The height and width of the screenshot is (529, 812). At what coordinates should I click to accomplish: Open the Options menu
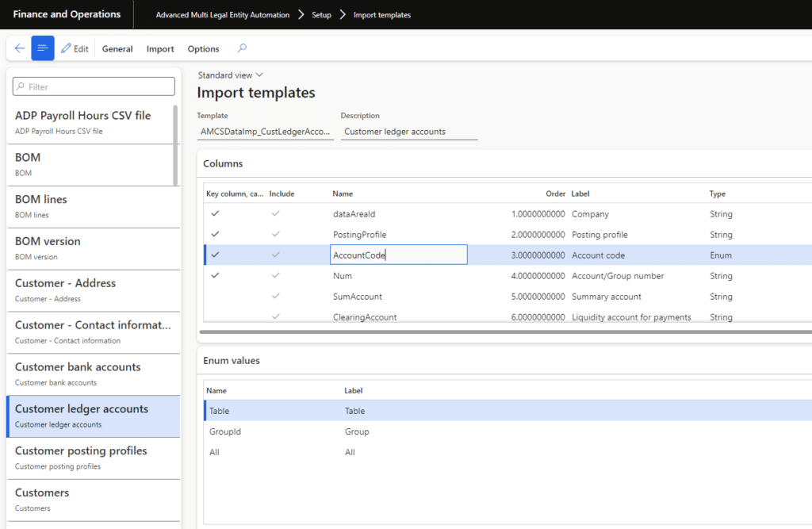203,48
